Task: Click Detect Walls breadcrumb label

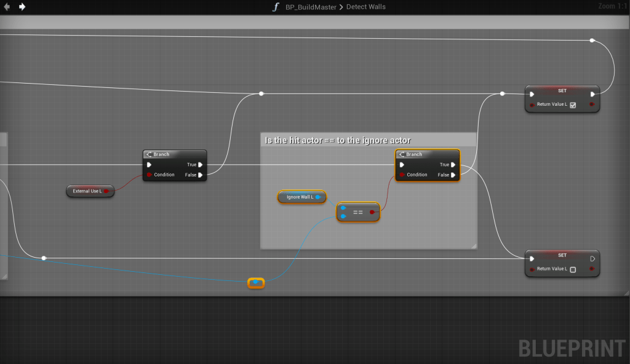Action: tap(365, 7)
